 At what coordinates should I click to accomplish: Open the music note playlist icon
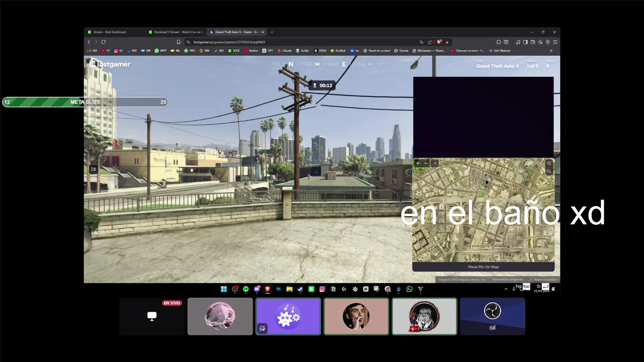click(x=518, y=42)
